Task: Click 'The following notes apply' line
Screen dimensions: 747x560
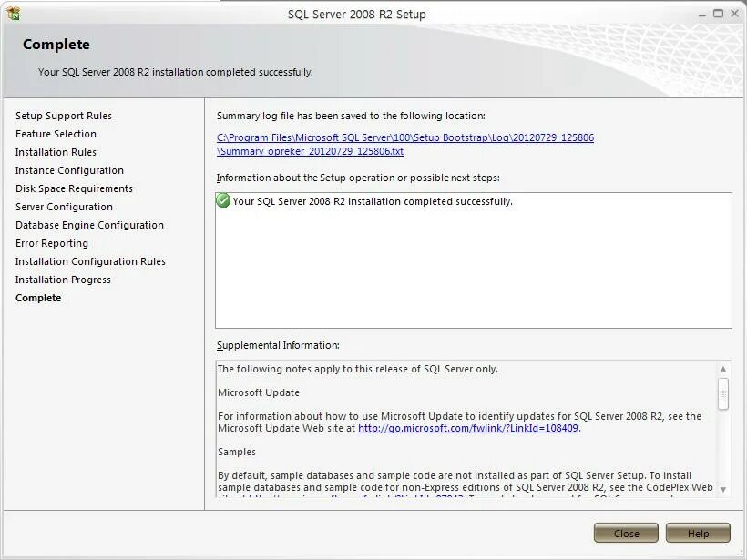Action: click(x=358, y=369)
